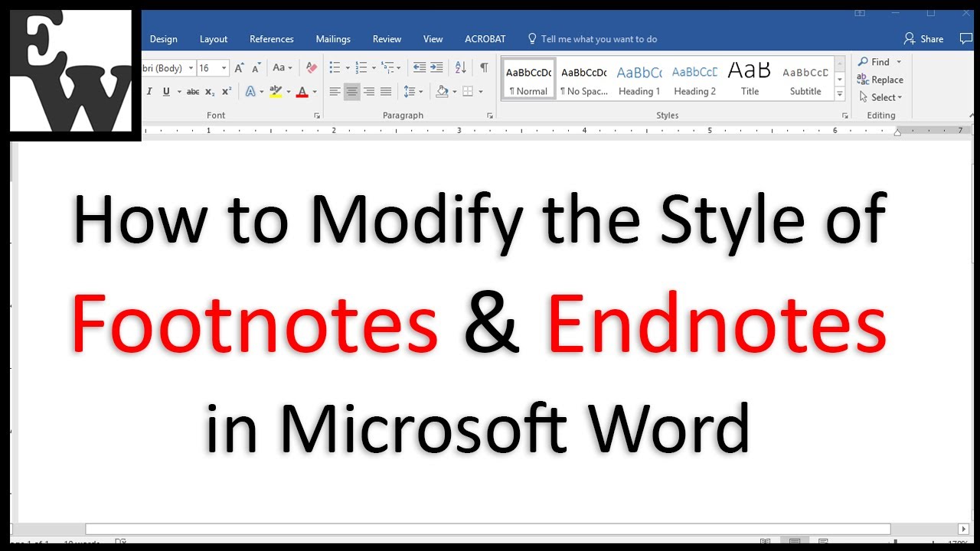
Task: Go to the Review tab
Action: (387, 39)
